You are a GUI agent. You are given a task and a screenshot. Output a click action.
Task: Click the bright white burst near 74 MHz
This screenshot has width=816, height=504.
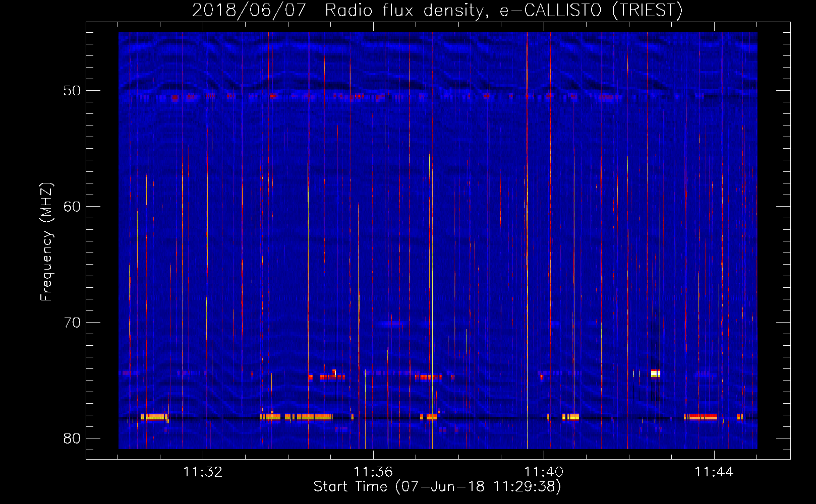click(655, 373)
